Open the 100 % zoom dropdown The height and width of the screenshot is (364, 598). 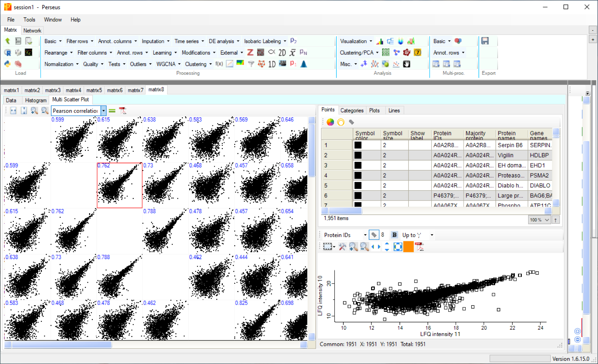pos(547,220)
